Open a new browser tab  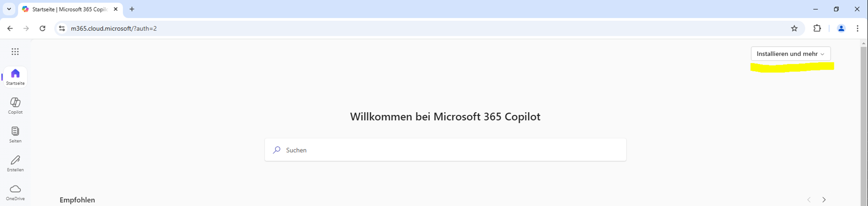[132, 9]
